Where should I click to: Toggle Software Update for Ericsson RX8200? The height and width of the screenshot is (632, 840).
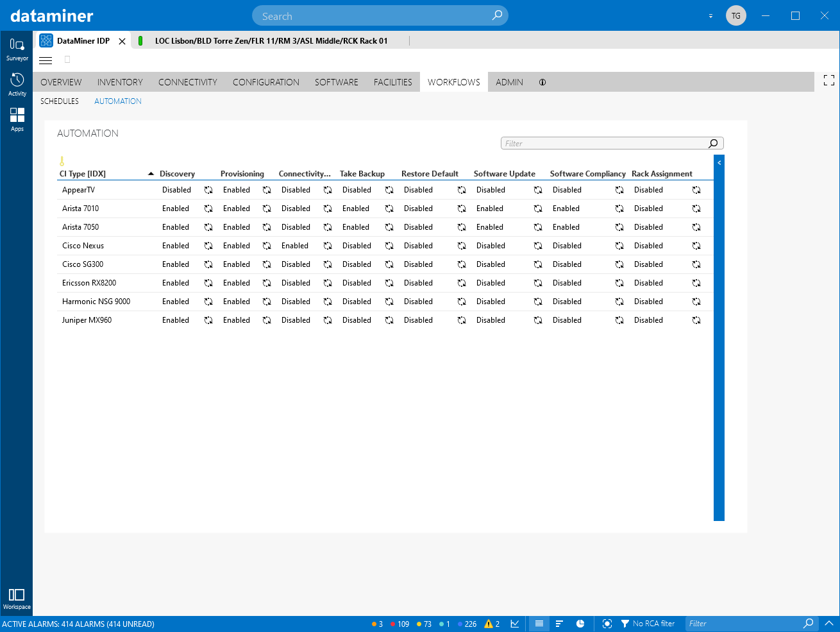pyautogui.click(x=538, y=283)
